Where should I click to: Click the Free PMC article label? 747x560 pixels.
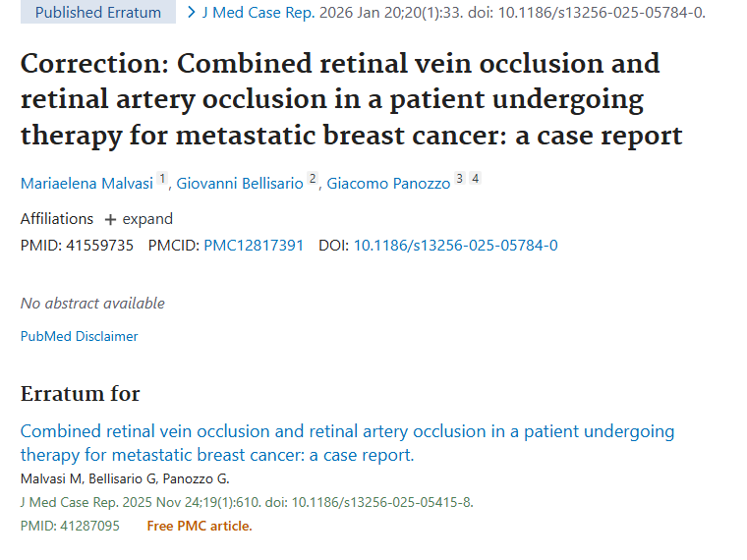pos(200,526)
